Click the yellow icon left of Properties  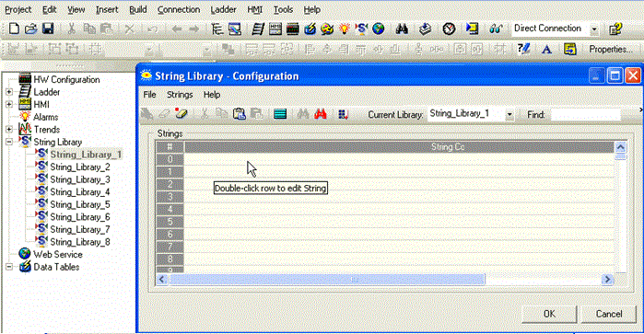(569, 50)
